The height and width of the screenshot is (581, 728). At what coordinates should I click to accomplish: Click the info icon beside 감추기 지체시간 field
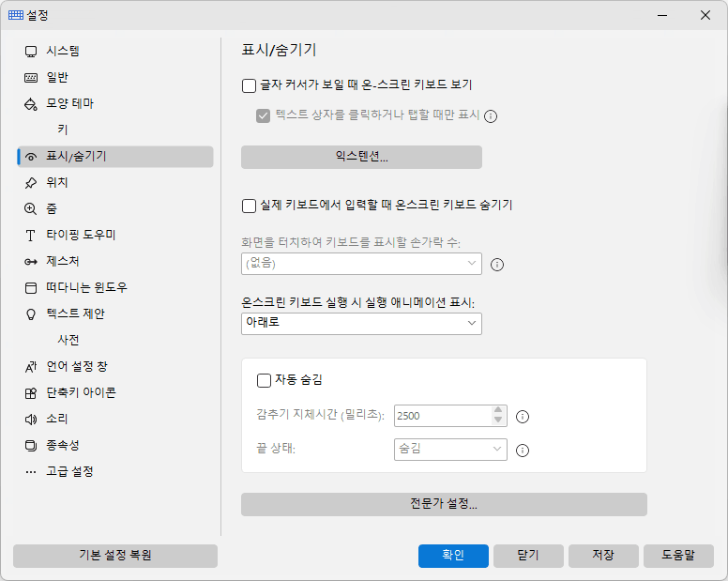pyautogui.click(x=523, y=417)
